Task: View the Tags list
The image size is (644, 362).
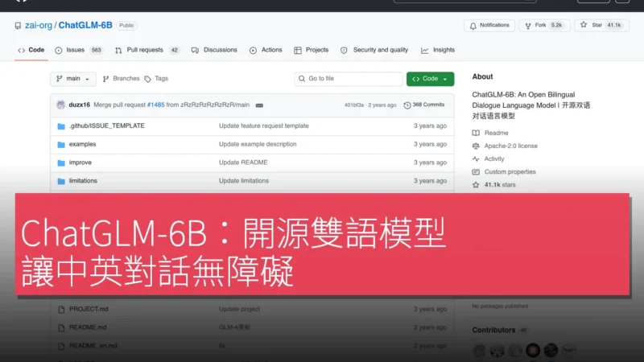Action: click(156, 79)
